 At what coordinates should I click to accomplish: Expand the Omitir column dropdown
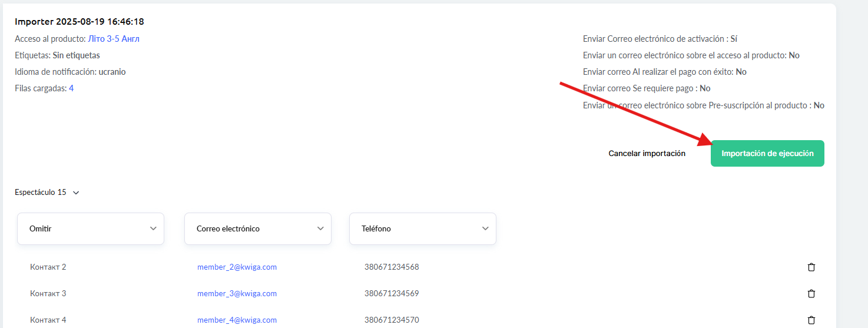tap(91, 228)
